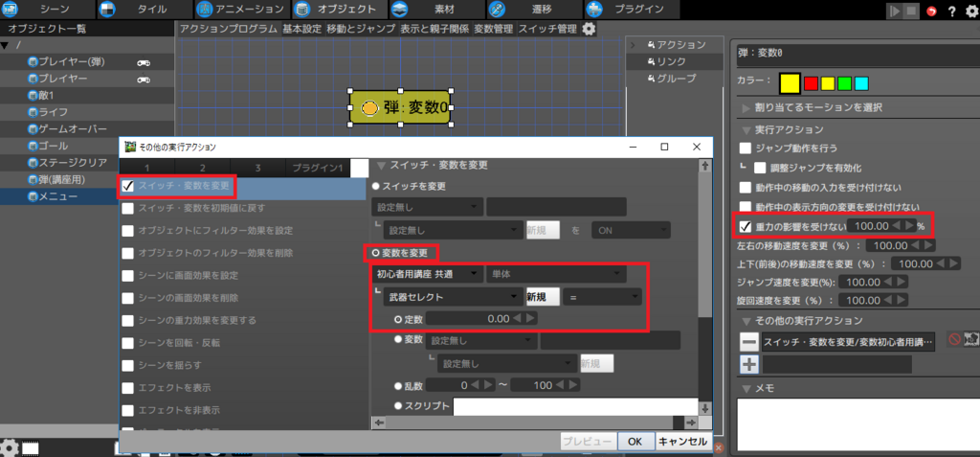980x457 pixels.
Task: Toggle 重力の影響を受けない checkbox
Action: [745, 226]
